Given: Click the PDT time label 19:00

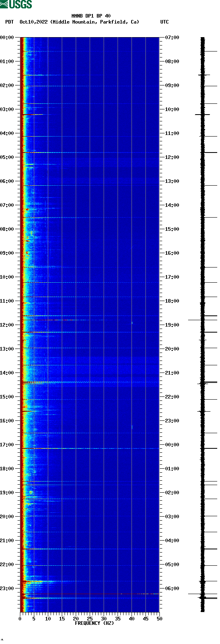Looking at the screenshot, I should tap(7, 493).
